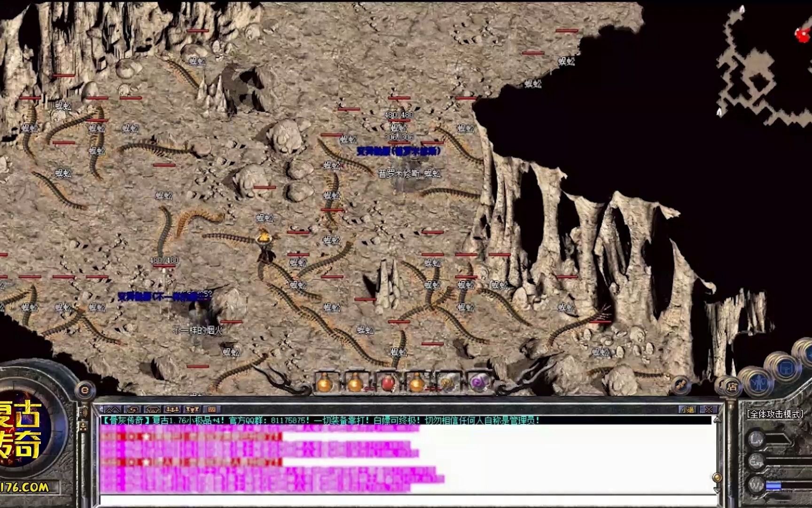Close the chat panel with X
The width and height of the screenshot is (812, 508).
(708, 409)
